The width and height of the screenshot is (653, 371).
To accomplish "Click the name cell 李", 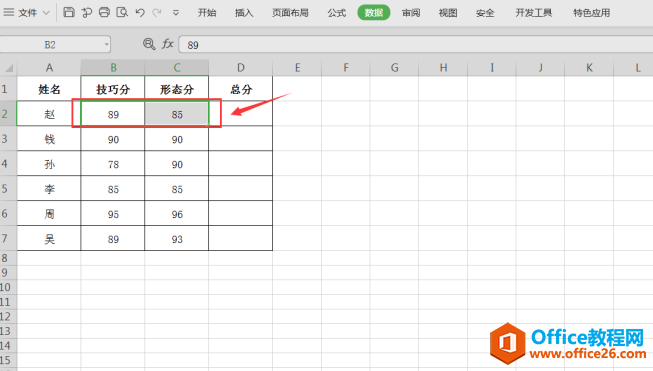I will 49,189.
